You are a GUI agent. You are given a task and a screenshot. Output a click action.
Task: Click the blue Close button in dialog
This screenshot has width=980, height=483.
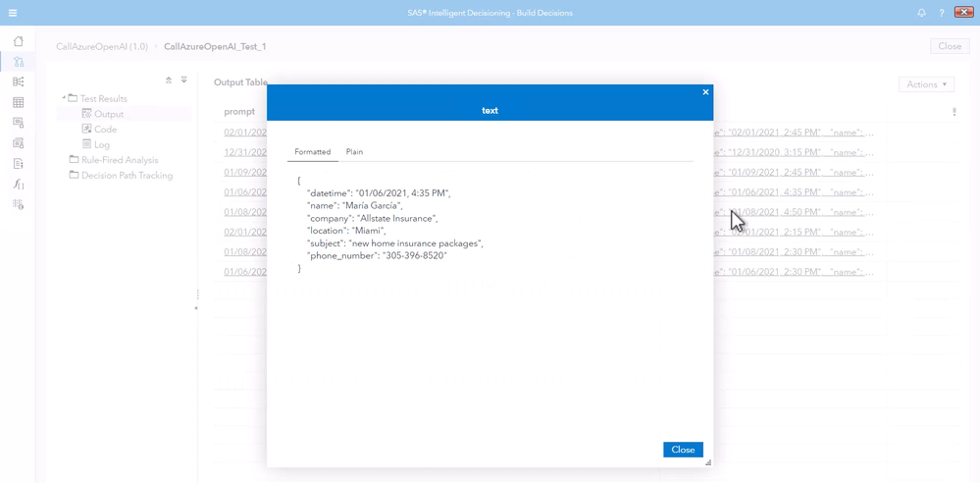click(683, 450)
